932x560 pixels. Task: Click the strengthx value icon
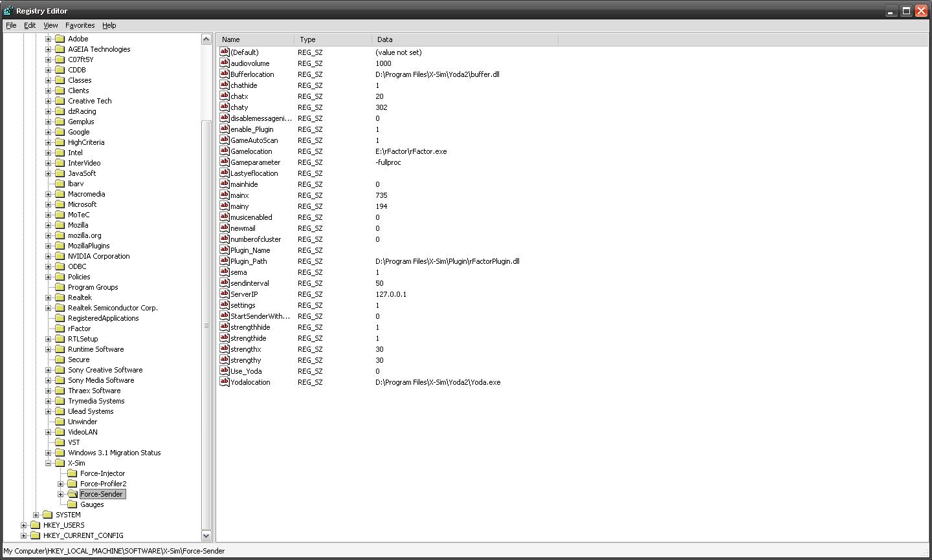coord(225,349)
